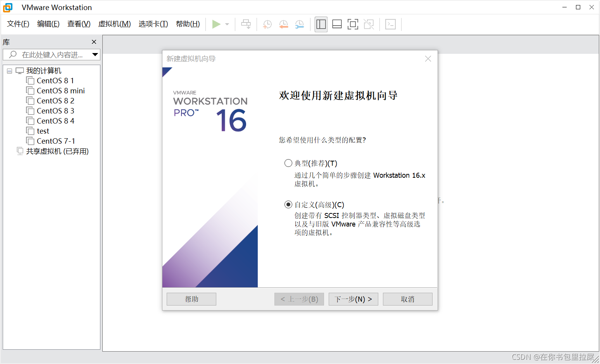Open the library search filter dropdown
This screenshot has width=600, height=364.
95,55
